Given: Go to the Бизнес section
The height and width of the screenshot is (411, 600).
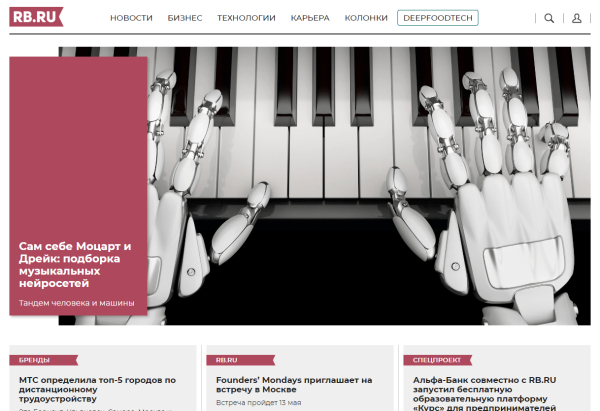Looking at the screenshot, I should pos(185,18).
